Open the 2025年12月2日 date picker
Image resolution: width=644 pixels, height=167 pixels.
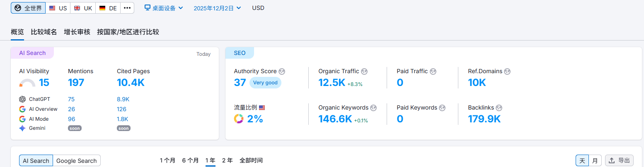pos(217,8)
